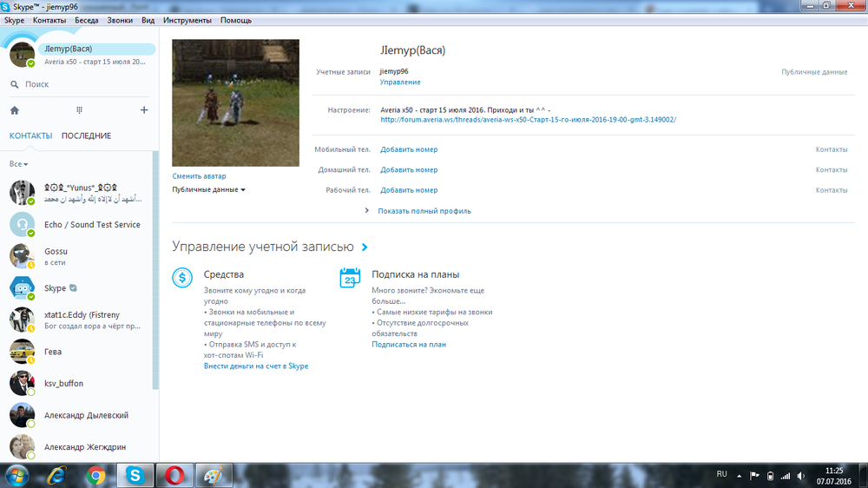Click the Home icon in sidebar

point(14,110)
